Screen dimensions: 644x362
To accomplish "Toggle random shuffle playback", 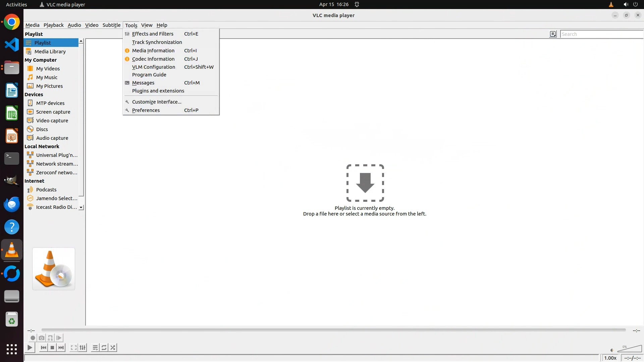I will tap(113, 348).
